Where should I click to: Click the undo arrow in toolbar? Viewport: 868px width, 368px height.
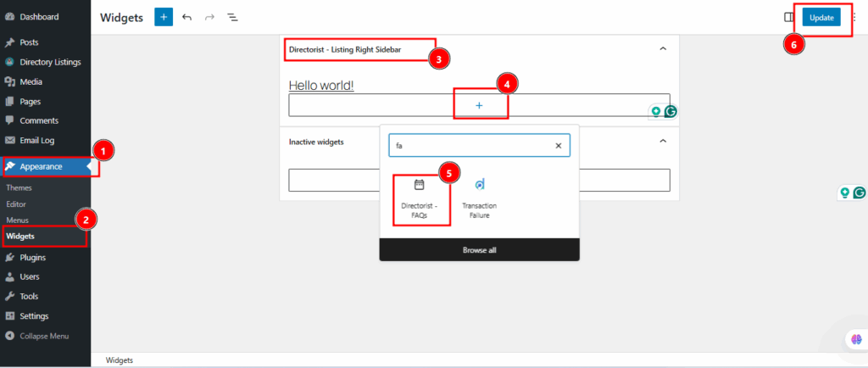tap(187, 17)
